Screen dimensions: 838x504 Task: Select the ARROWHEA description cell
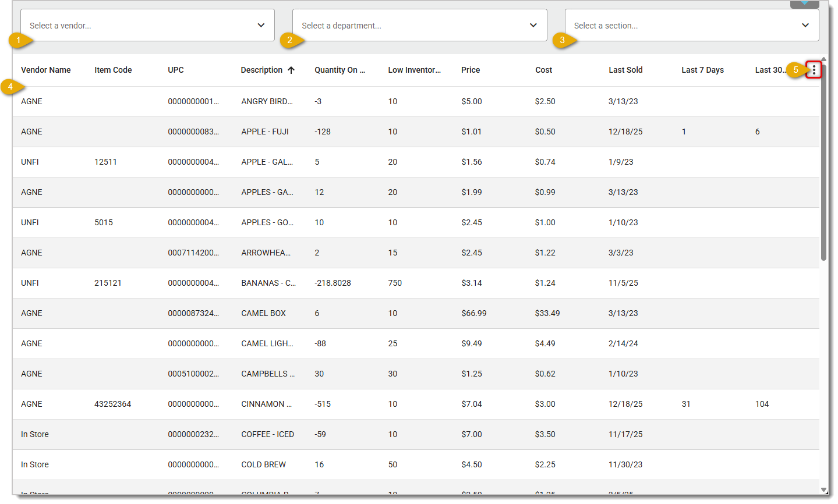pos(266,253)
